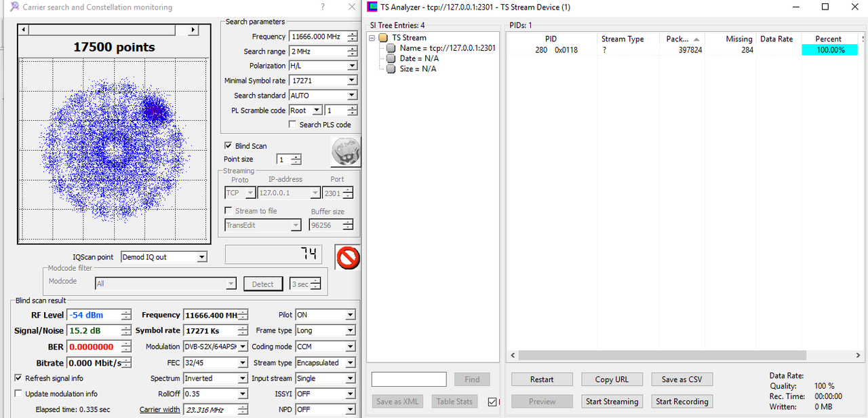Viewport: 868px width, 418px height.
Task: Click the constellation scrollbar left arrow
Action: point(24,31)
